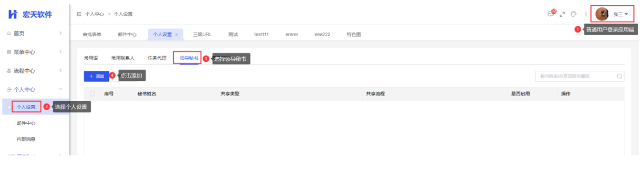The height and width of the screenshot is (178, 644).
Task: Click the user avatar picture
Action: [602, 14]
